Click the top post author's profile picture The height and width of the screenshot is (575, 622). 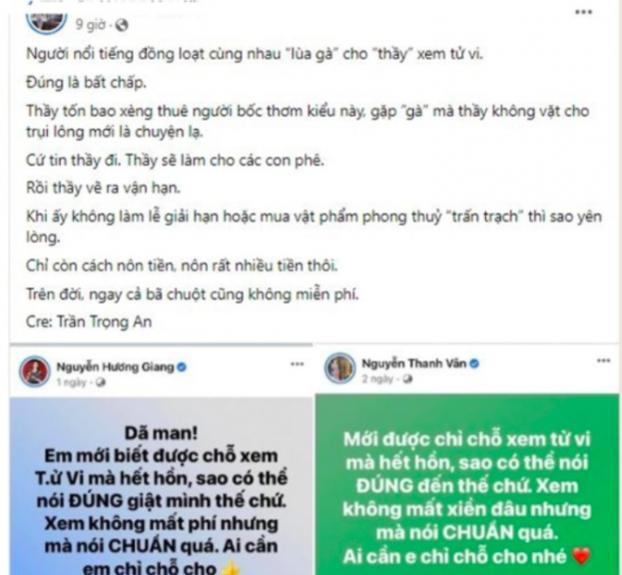[x=46, y=21]
